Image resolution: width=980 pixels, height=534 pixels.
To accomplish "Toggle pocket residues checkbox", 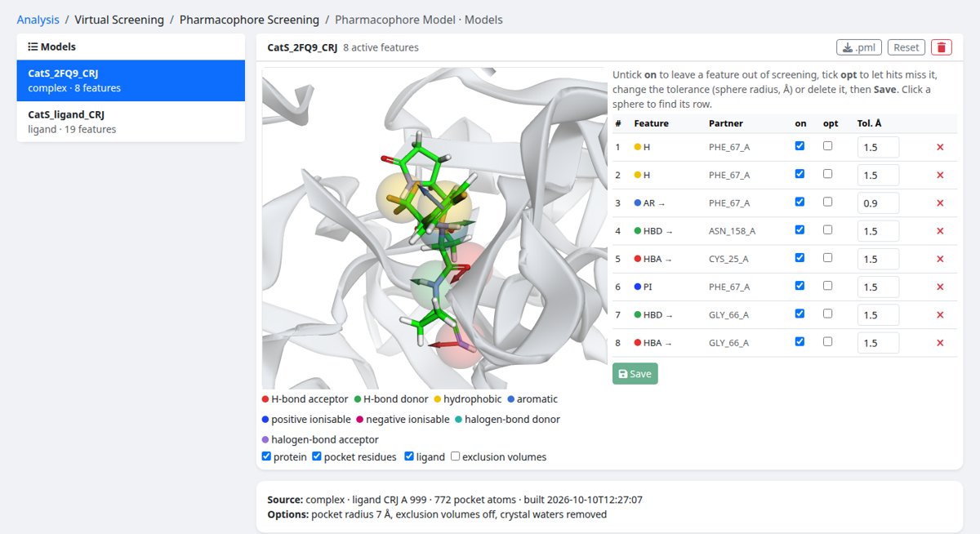I will [x=317, y=456].
